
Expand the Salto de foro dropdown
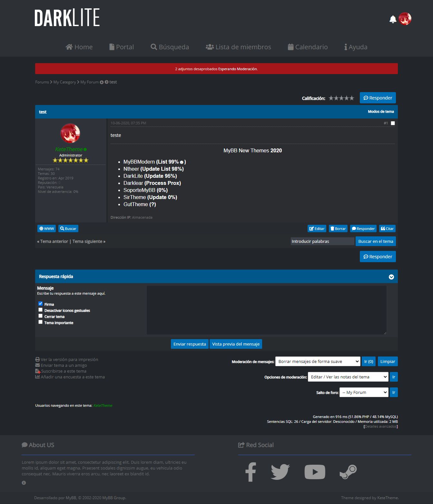click(x=364, y=392)
